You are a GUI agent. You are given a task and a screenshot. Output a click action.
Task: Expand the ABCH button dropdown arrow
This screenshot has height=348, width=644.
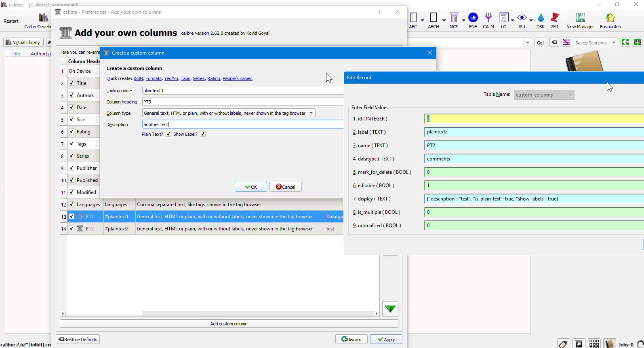(x=444, y=20)
